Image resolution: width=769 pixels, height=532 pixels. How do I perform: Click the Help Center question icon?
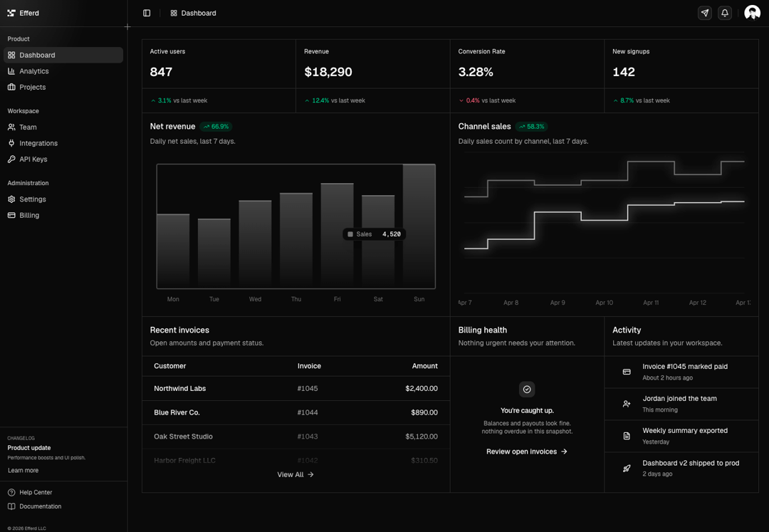11,492
